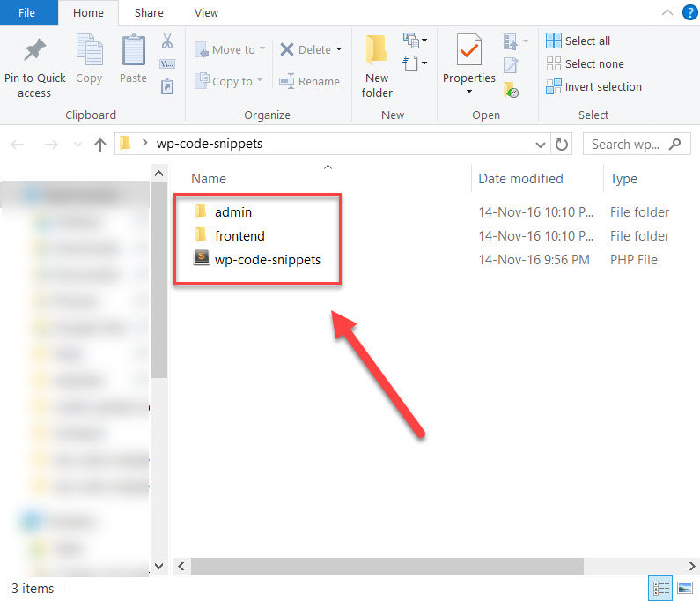Screen dimensions: 700x601
Task: Open the Help question mark icon
Action: (689, 12)
